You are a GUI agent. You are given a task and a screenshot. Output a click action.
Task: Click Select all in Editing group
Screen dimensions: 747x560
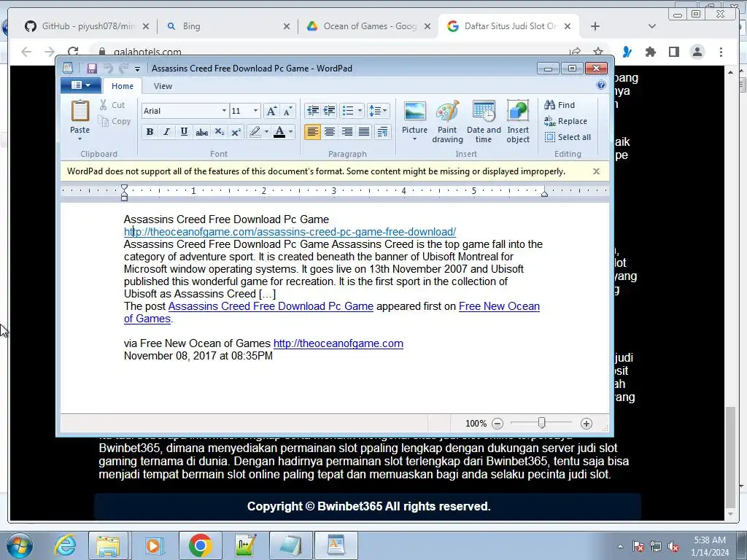(x=568, y=137)
